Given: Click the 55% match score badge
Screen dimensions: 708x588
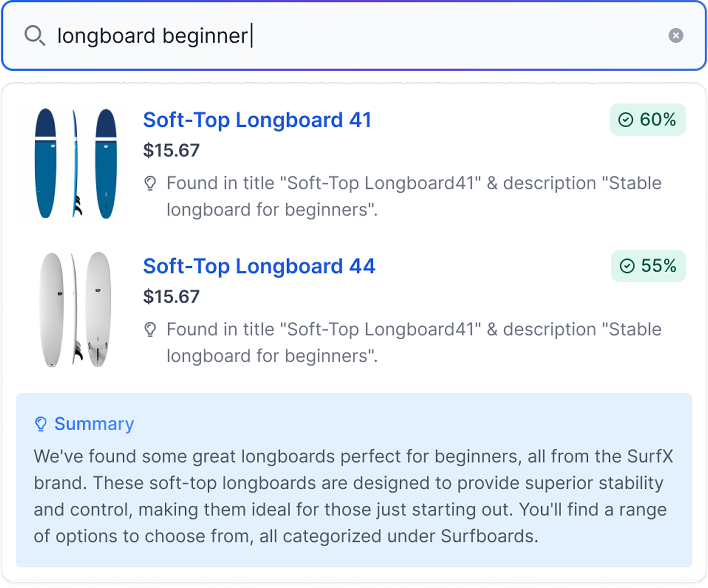Looking at the screenshot, I should 648,266.
